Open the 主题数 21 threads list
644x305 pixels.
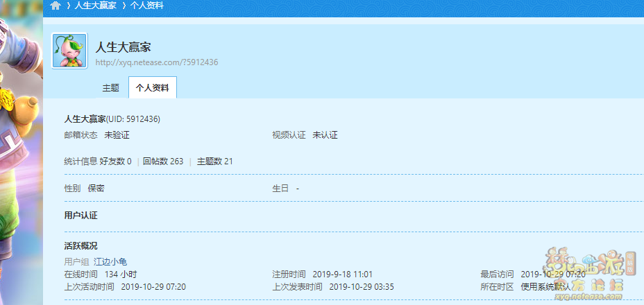click(215, 162)
